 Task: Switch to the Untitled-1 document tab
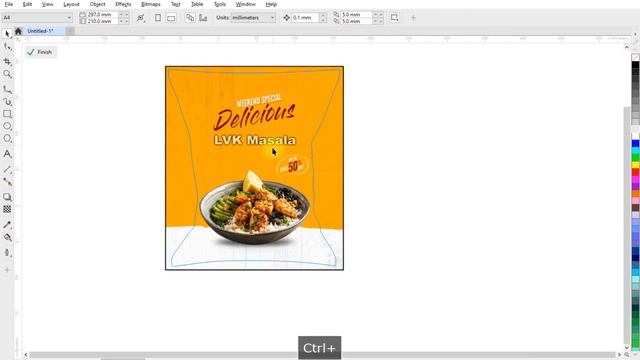(40, 31)
